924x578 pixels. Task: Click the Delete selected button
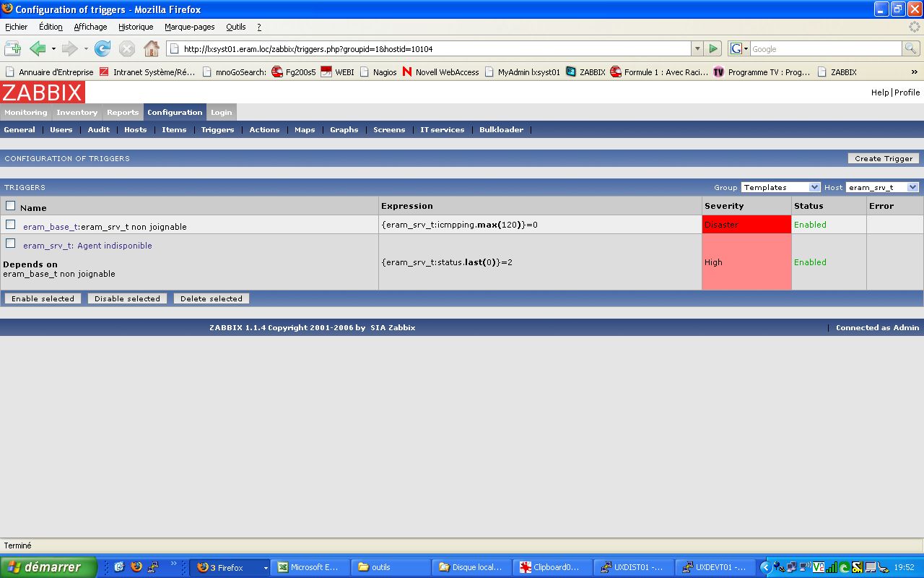pyautogui.click(x=212, y=298)
